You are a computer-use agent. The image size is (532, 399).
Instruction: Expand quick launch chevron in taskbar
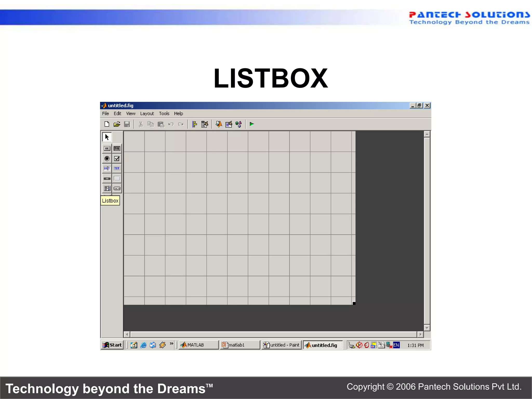tap(171, 344)
